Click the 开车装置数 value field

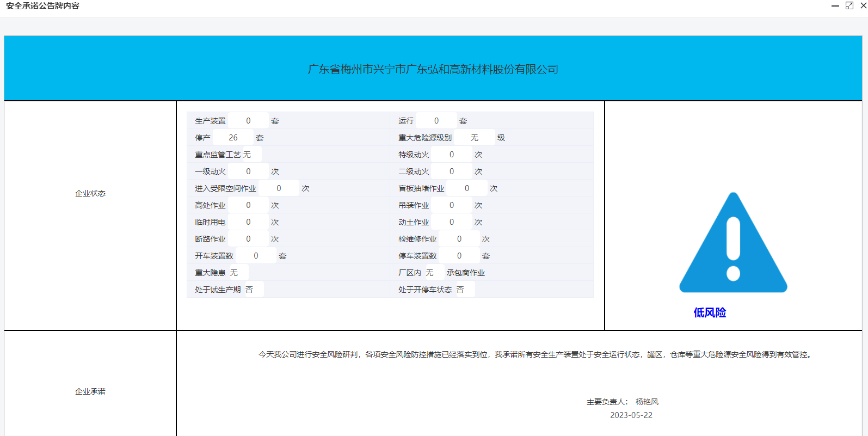tap(256, 256)
